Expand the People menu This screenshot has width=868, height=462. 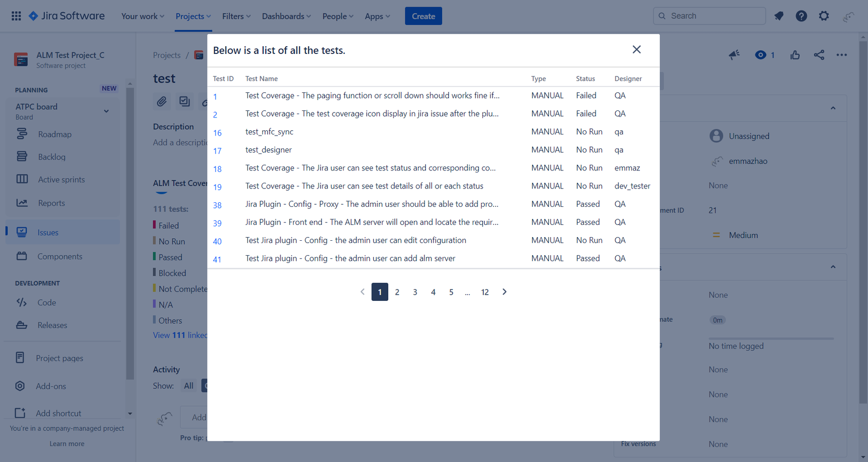tap(337, 16)
